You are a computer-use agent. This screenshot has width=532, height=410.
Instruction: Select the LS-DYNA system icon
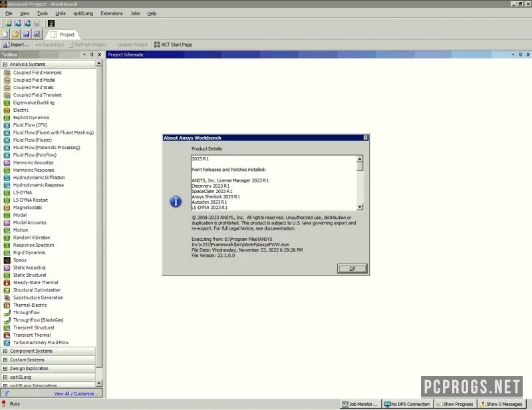(7, 192)
